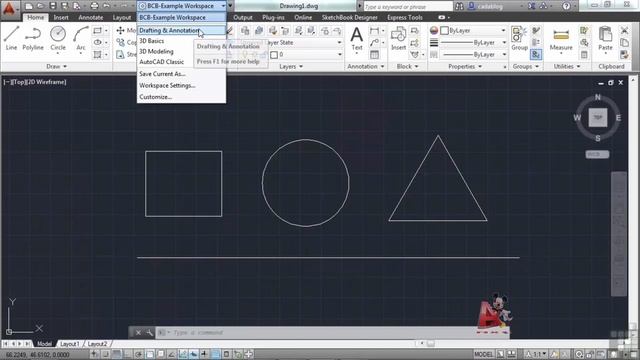The height and width of the screenshot is (360, 640).
Task: Select the Rectangle draw icon
Action: 97,31
